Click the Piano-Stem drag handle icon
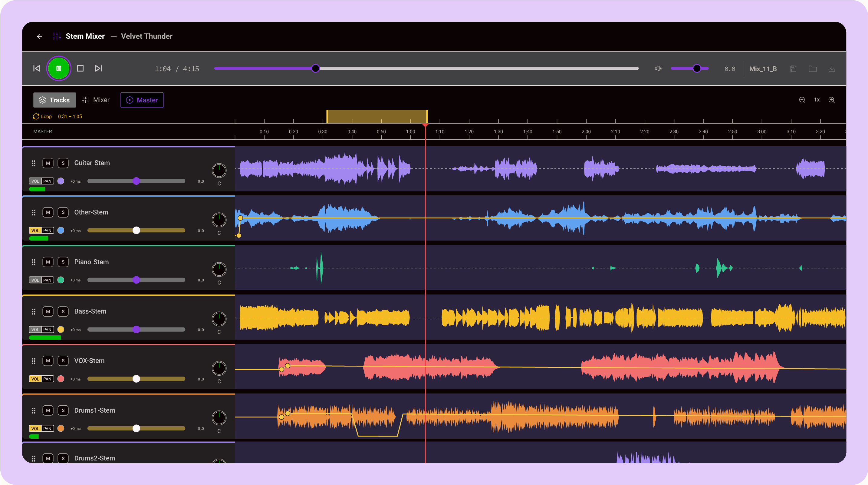 (33, 262)
